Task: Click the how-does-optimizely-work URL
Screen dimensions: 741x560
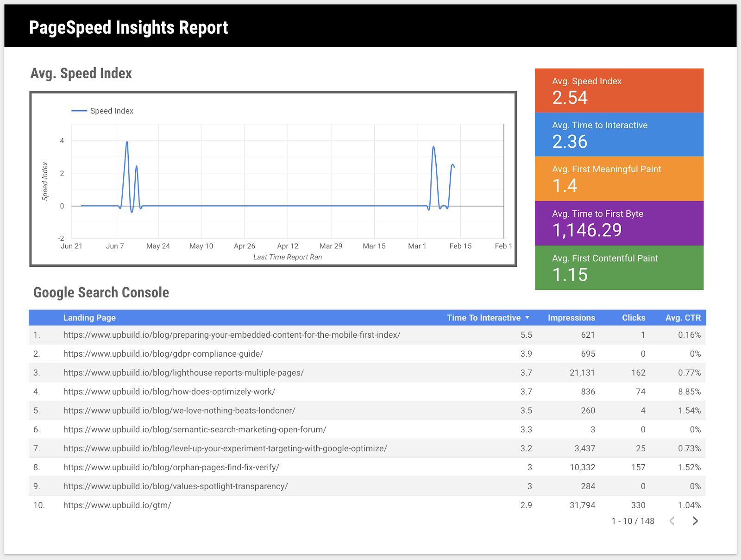Action: point(169,392)
